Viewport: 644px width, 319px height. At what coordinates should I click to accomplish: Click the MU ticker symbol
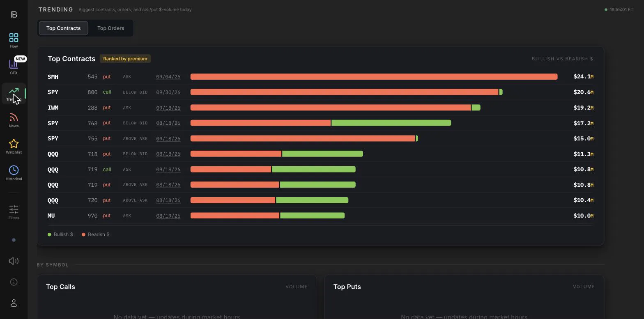coord(51,216)
